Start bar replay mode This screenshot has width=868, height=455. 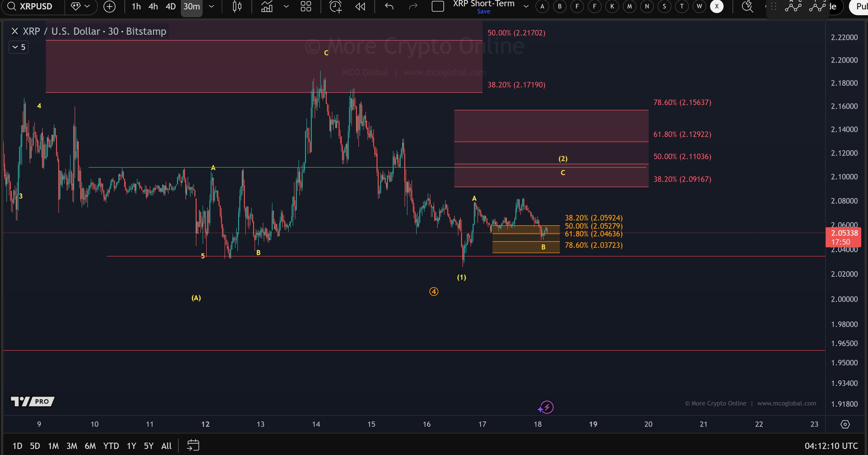pyautogui.click(x=360, y=6)
